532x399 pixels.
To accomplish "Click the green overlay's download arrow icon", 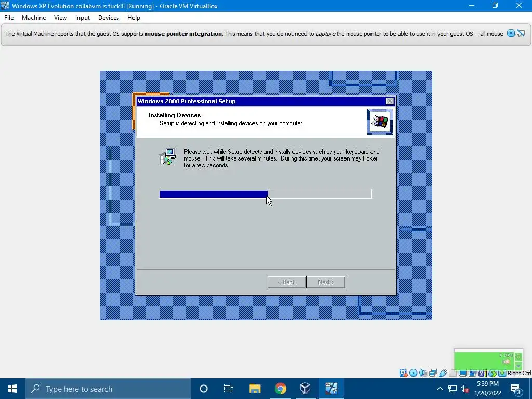I will click(518, 357).
